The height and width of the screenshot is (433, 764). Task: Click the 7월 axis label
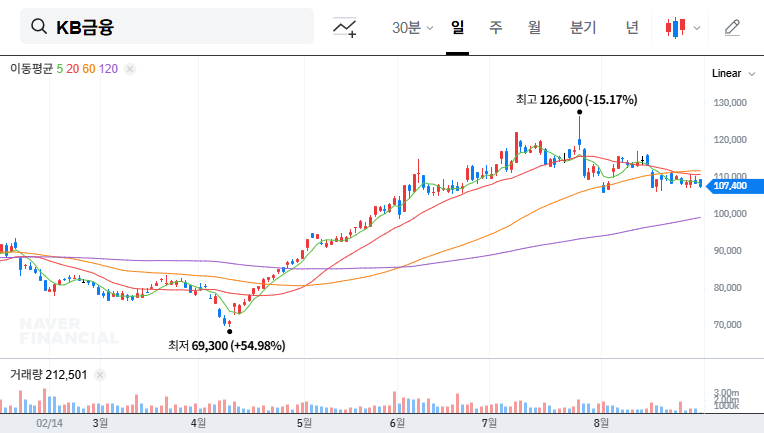point(489,423)
